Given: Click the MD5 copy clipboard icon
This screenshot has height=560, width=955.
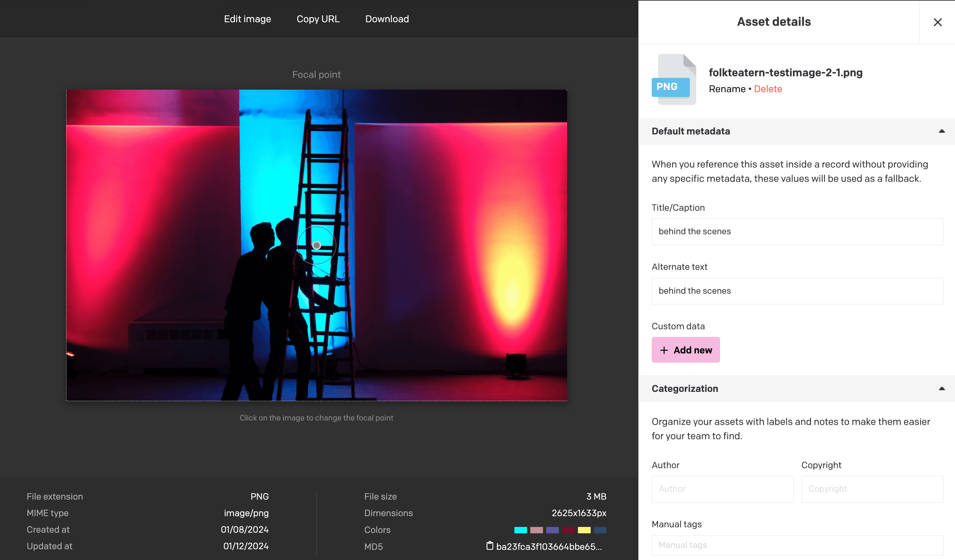Looking at the screenshot, I should pyautogui.click(x=490, y=546).
